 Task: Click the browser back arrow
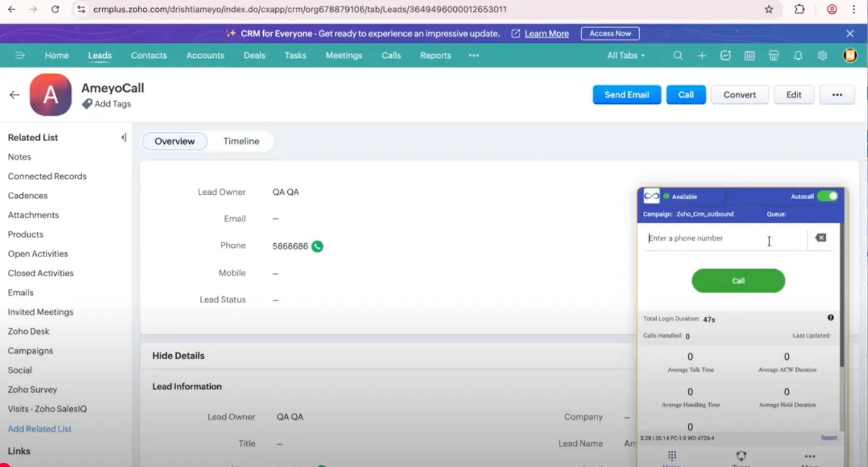pos(11,9)
